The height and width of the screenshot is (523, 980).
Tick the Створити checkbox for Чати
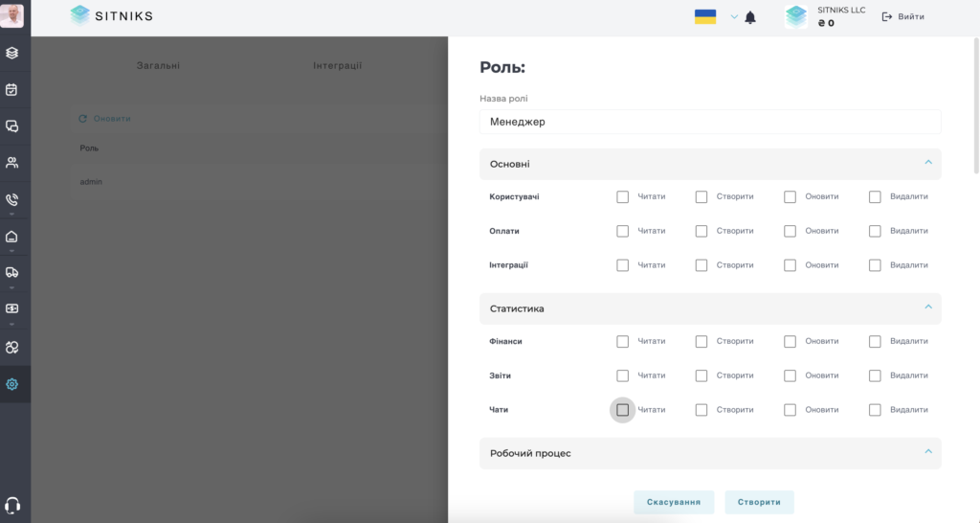702,410
